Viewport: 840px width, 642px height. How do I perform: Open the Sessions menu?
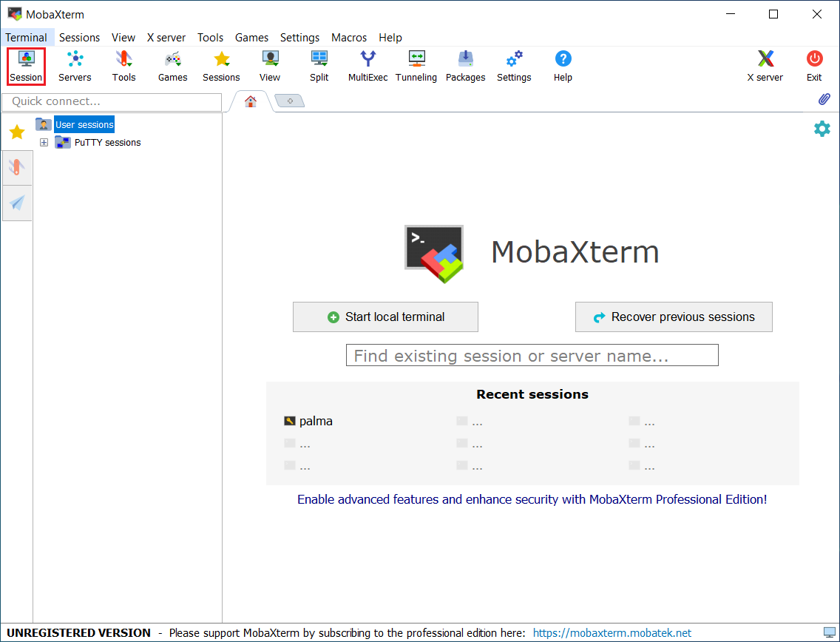click(x=79, y=38)
